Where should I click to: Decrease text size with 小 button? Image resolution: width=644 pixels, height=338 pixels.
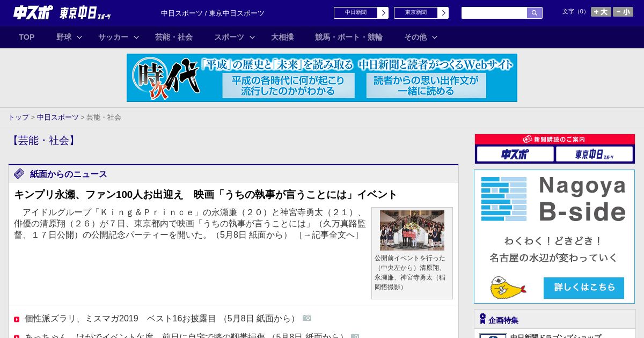pyautogui.click(x=623, y=12)
